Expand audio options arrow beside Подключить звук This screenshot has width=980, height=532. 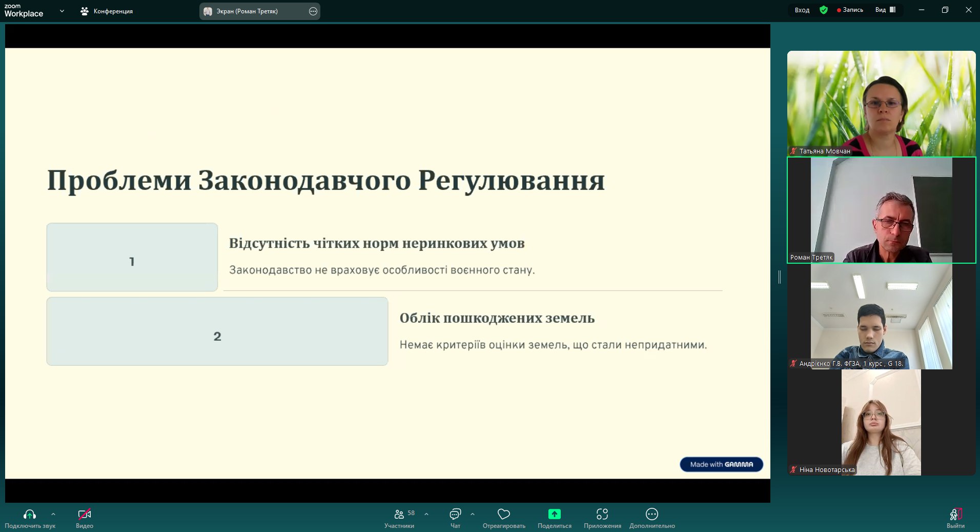[x=53, y=514]
